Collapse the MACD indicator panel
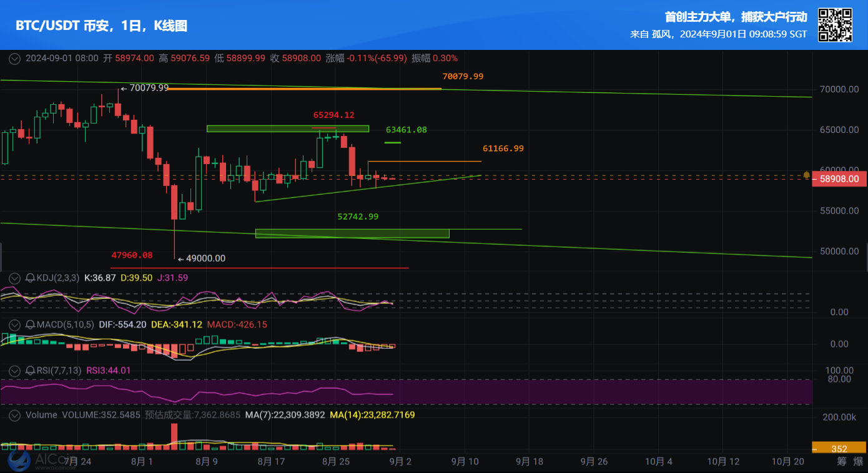 tap(14, 324)
